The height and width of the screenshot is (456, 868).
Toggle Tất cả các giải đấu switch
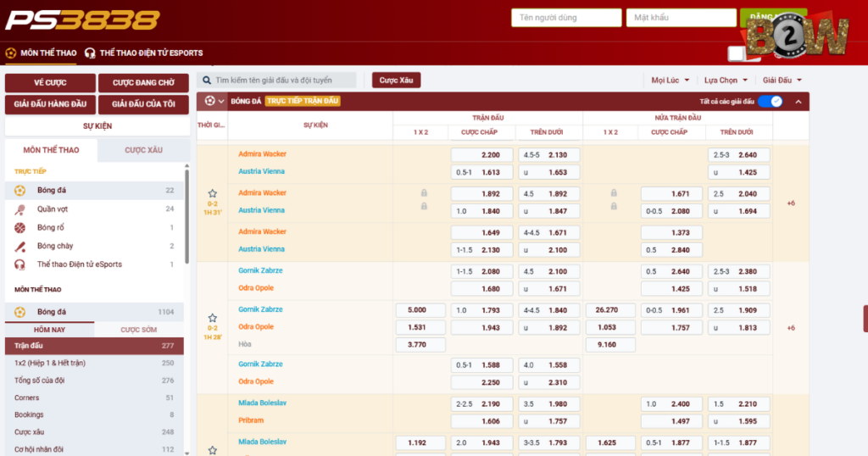tap(770, 101)
